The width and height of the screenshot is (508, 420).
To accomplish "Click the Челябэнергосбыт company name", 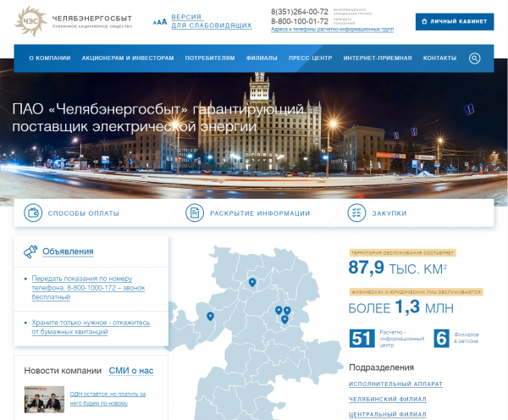I will (x=92, y=19).
